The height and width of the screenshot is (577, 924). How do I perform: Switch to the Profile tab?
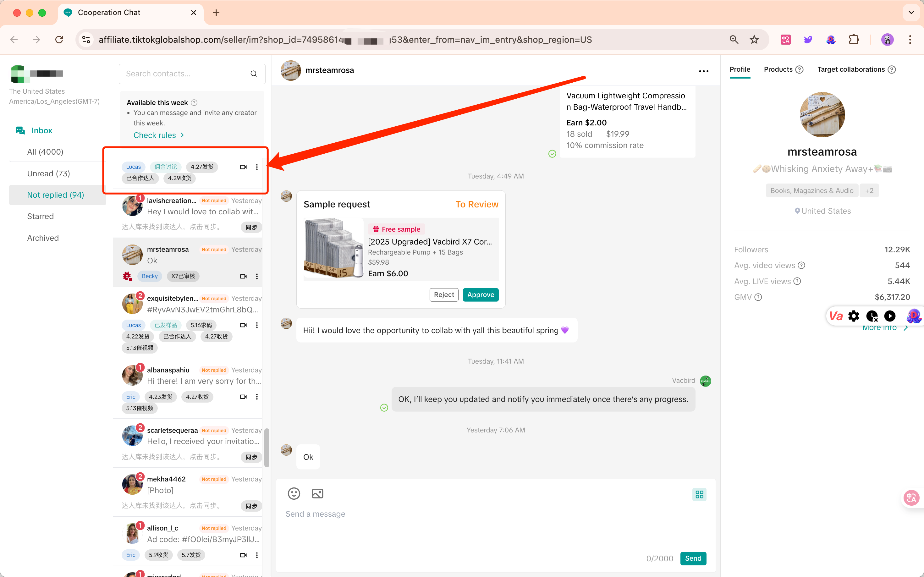coord(740,69)
